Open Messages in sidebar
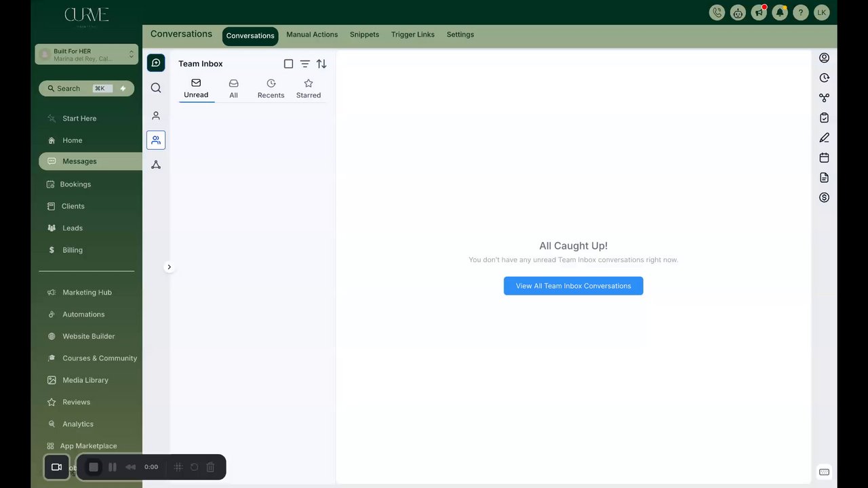This screenshot has width=868, height=488. coord(90,161)
